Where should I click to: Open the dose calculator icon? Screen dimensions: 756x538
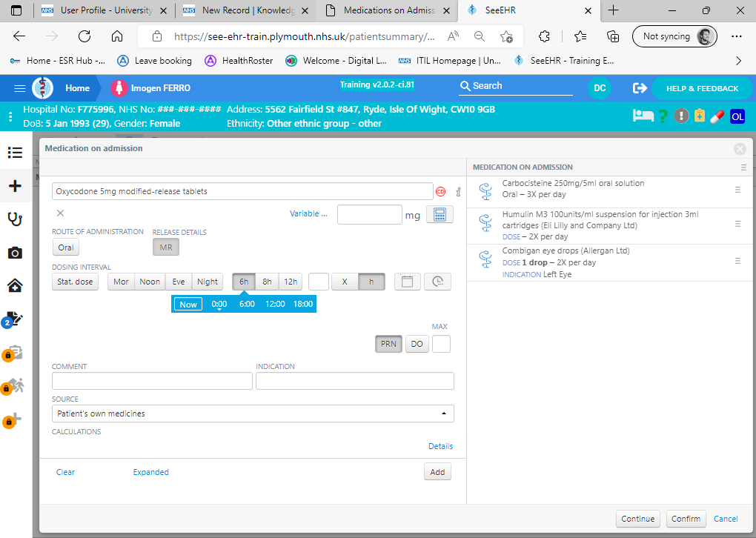(x=440, y=214)
